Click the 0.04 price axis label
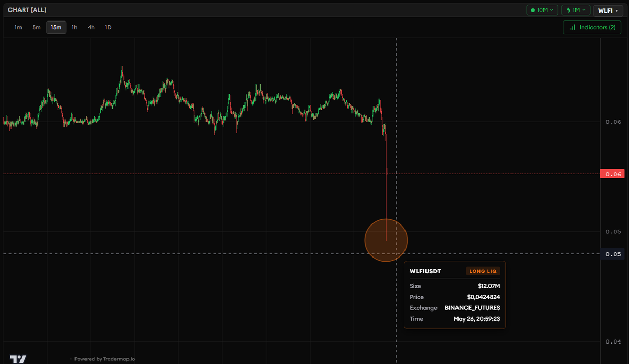 tap(613, 341)
